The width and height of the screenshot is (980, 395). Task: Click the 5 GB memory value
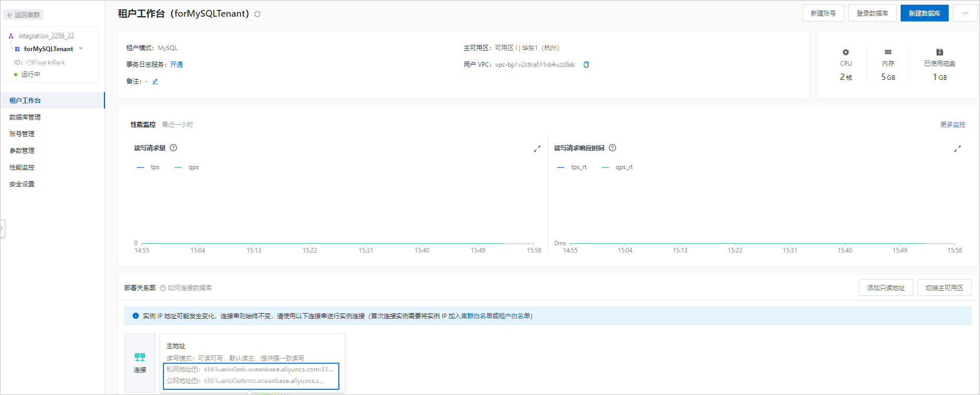pos(888,77)
